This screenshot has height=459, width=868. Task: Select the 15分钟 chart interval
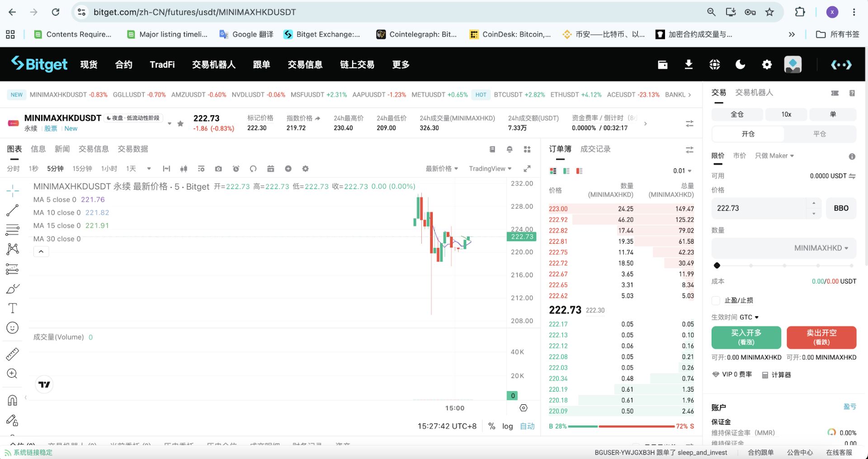click(82, 169)
